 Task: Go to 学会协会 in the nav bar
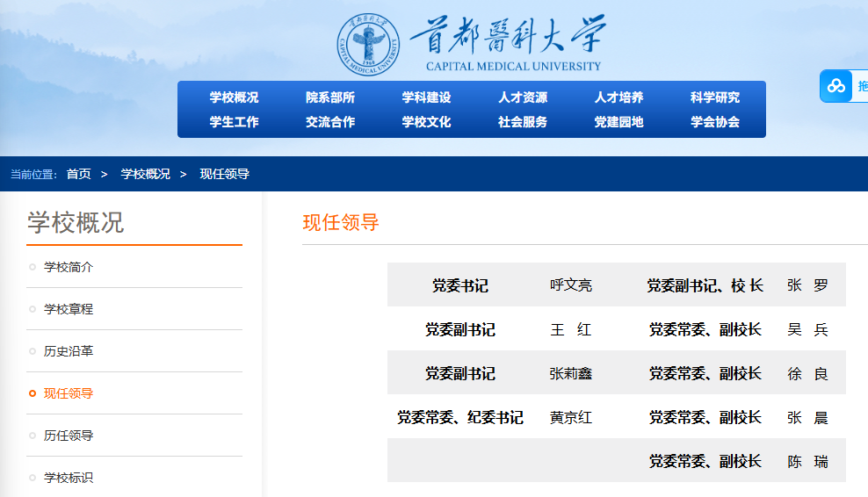tap(714, 122)
